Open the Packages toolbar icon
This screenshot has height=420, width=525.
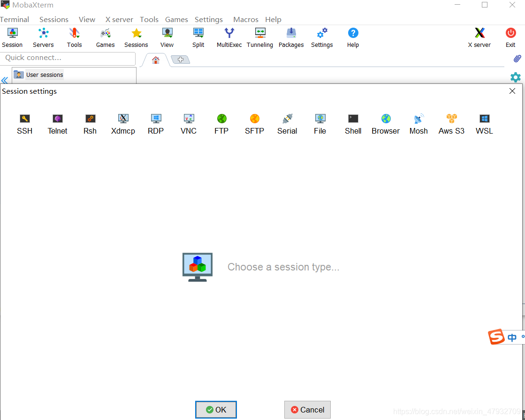click(x=291, y=38)
